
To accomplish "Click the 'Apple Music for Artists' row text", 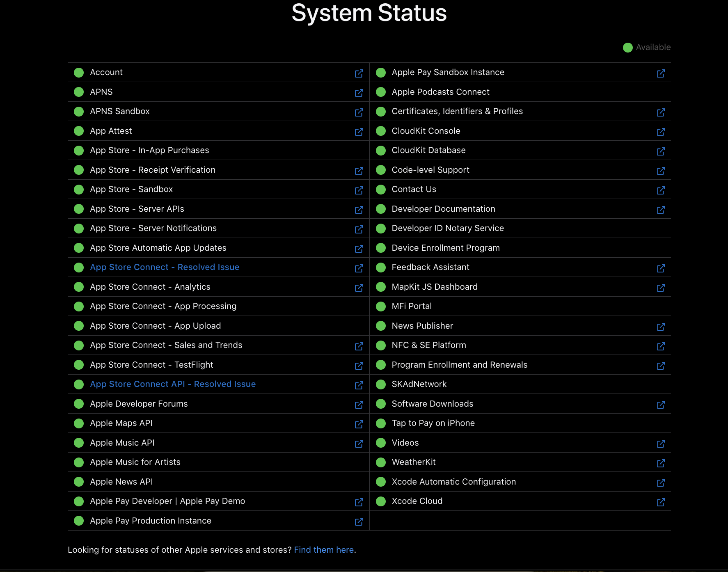I will (135, 462).
